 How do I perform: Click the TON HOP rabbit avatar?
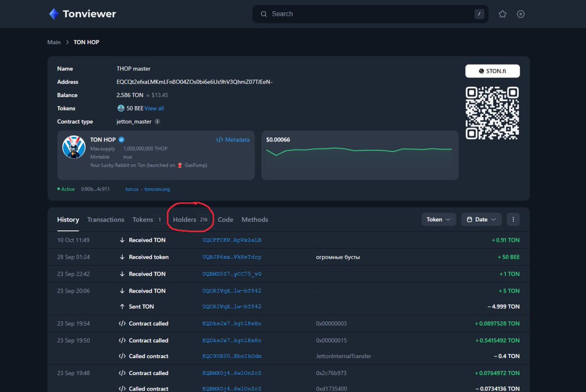(74, 147)
